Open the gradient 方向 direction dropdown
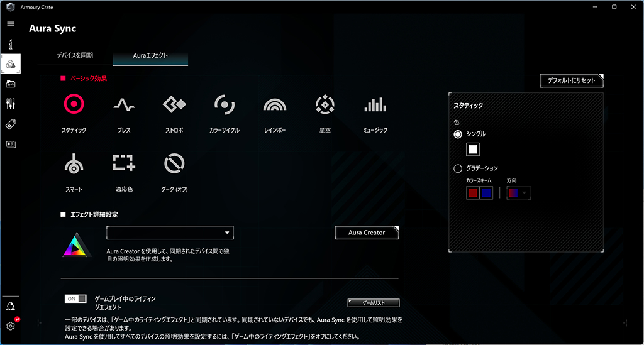644x345 pixels. point(519,193)
